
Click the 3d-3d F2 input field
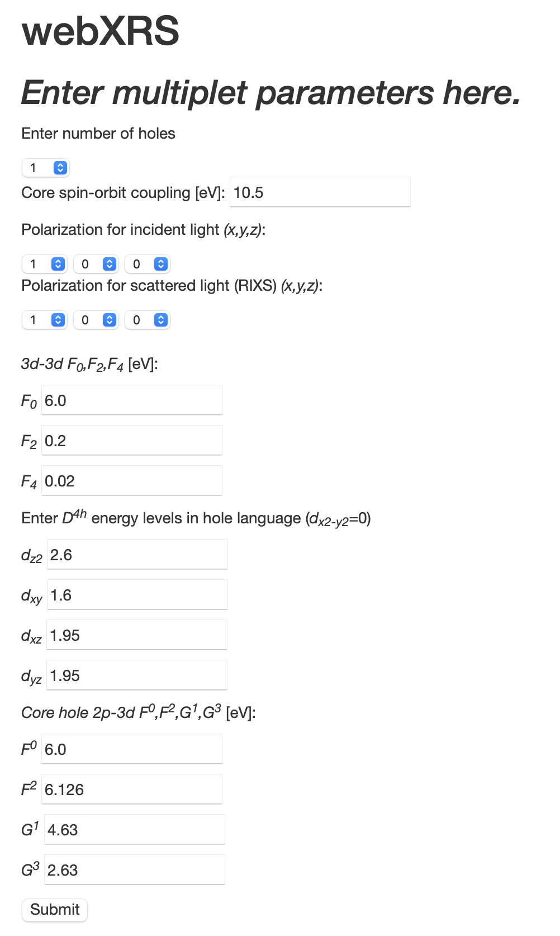[132, 441]
